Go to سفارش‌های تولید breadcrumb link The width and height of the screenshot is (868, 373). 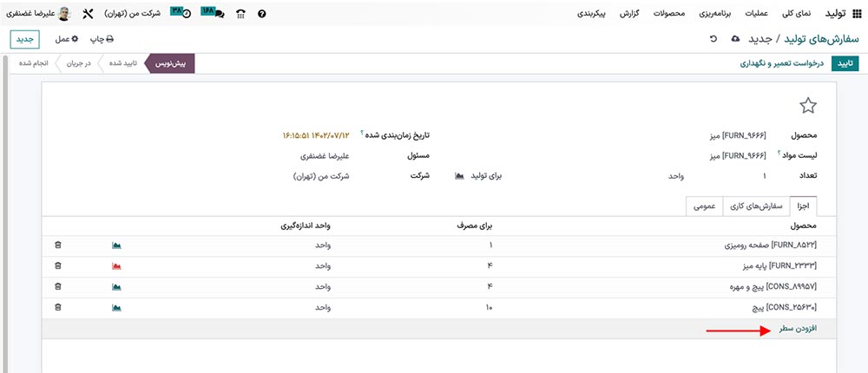coord(821,39)
